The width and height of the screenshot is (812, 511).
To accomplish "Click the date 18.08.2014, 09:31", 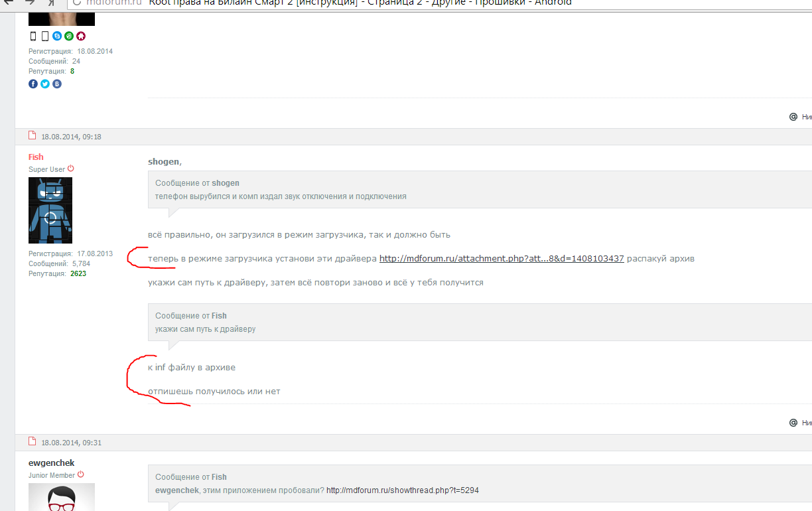I will point(71,442).
